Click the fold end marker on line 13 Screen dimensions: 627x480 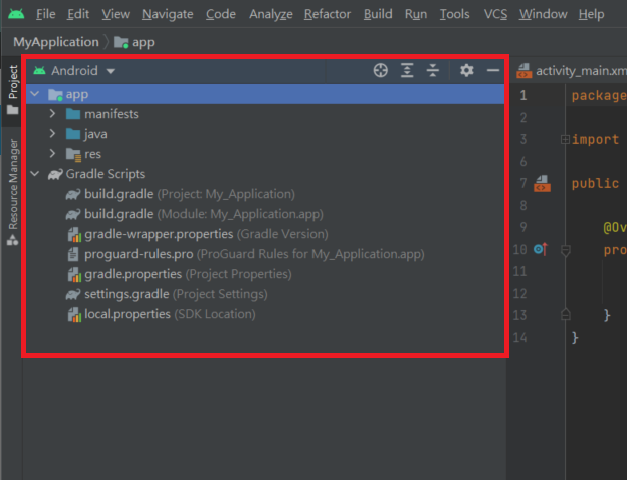tap(565, 314)
